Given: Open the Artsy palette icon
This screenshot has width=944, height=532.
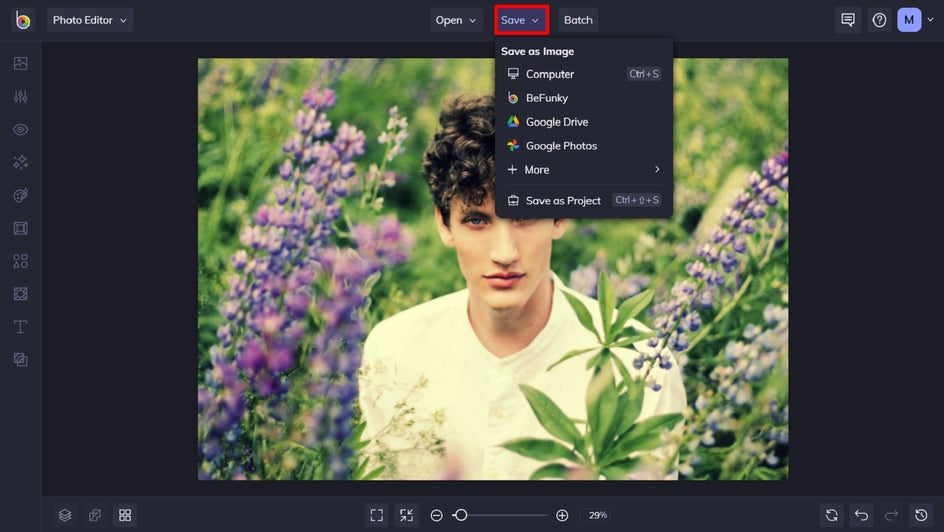Looking at the screenshot, I should coord(20,195).
